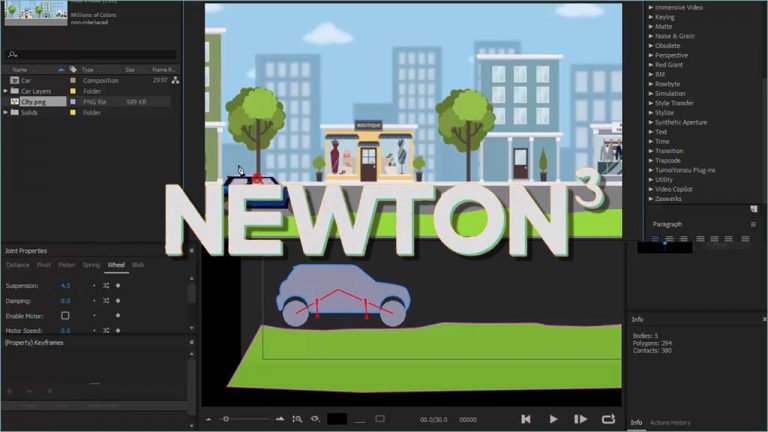The height and width of the screenshot is (432, 768).
Task: Play the Newton simulation
Action: tap(553, 419)
